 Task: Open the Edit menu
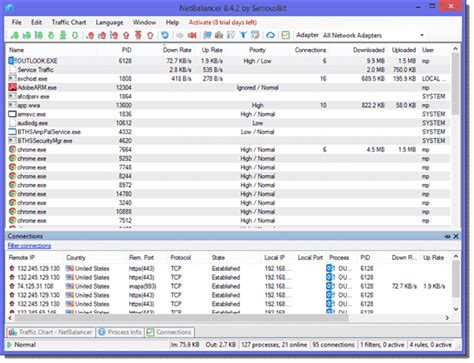(36, 22)
